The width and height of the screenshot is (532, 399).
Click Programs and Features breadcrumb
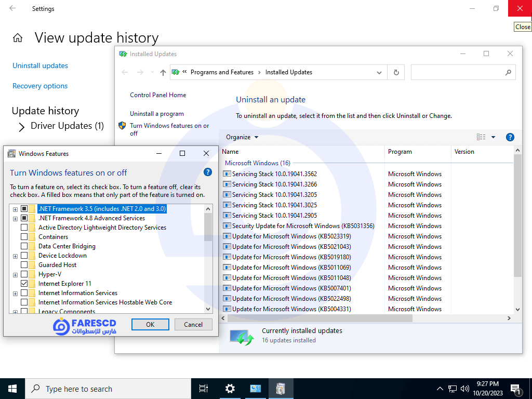tap(222, 72)
